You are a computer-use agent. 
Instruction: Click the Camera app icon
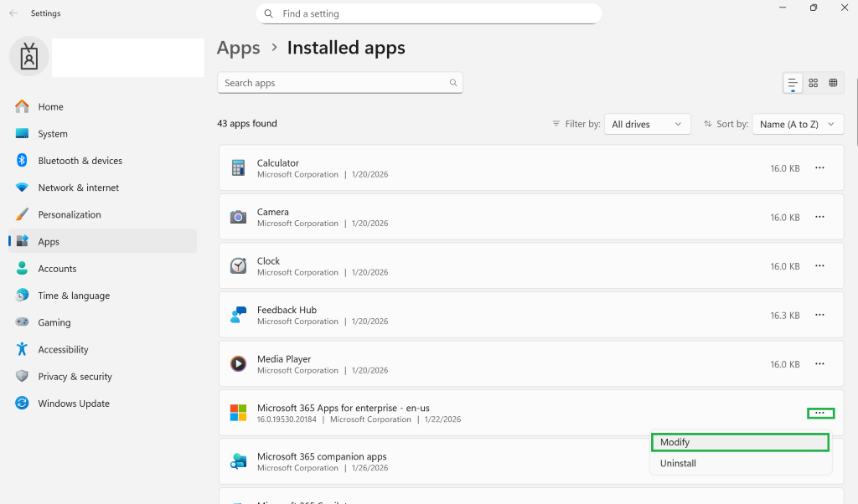[x=239, y=218]
